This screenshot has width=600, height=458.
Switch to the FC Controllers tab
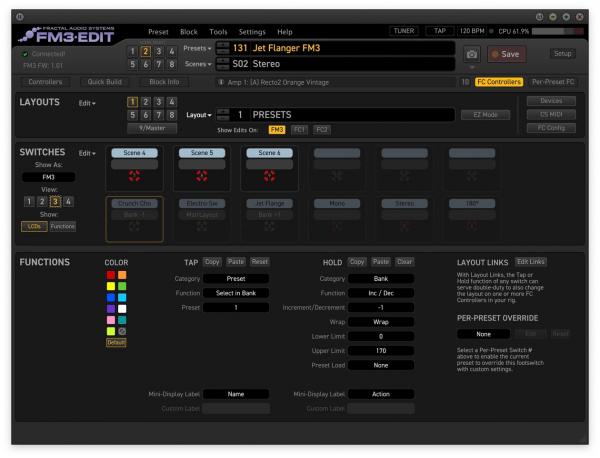[499, 82]
